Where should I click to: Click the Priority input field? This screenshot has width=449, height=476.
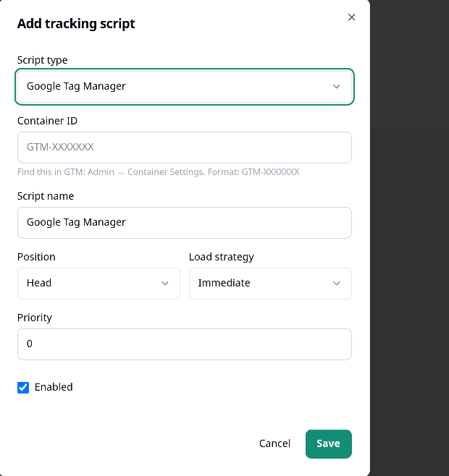[185, 344]
